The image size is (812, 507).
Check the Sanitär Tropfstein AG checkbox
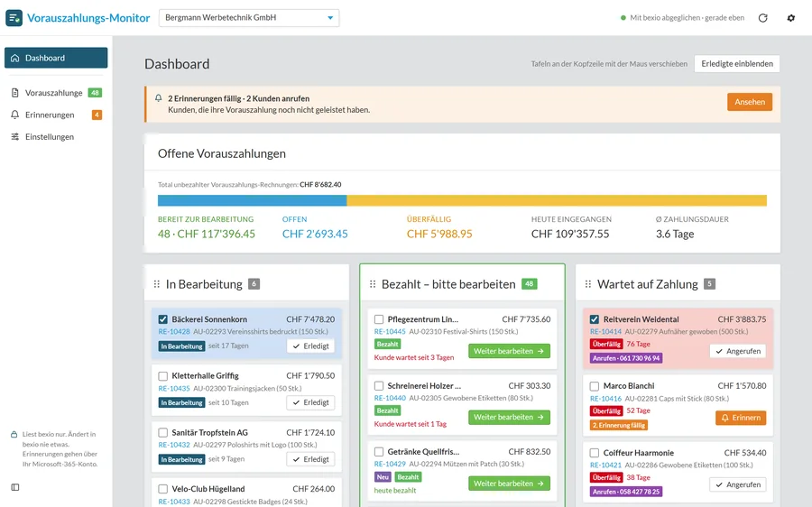click(x=163, y=432)
